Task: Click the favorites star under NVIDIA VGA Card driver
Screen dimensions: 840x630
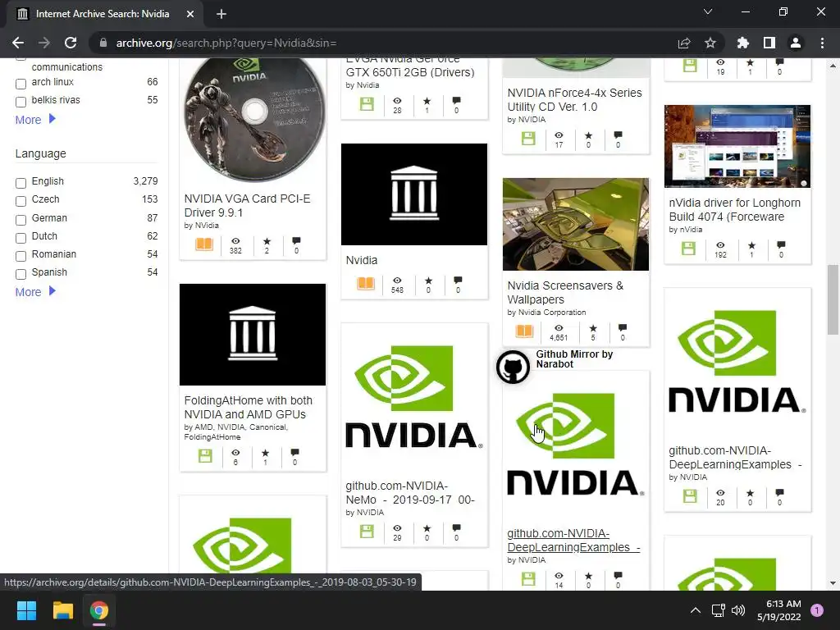Action: point(267,242)
